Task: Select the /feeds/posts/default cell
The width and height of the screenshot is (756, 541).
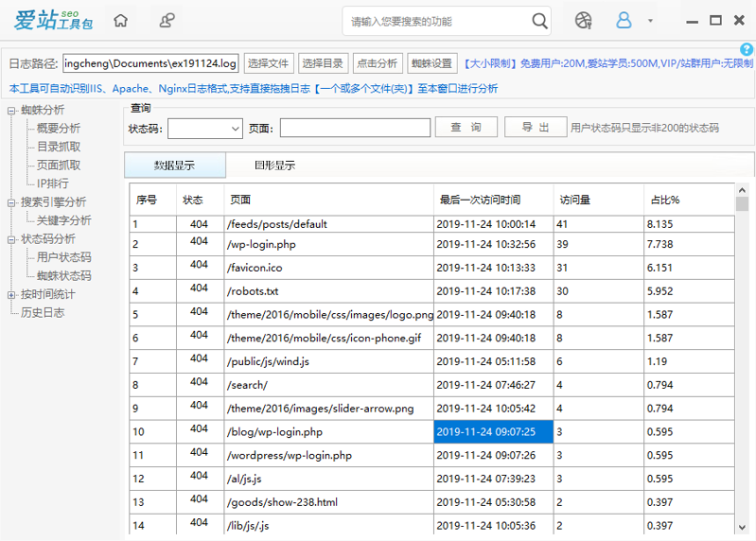Action: (329, 224)
